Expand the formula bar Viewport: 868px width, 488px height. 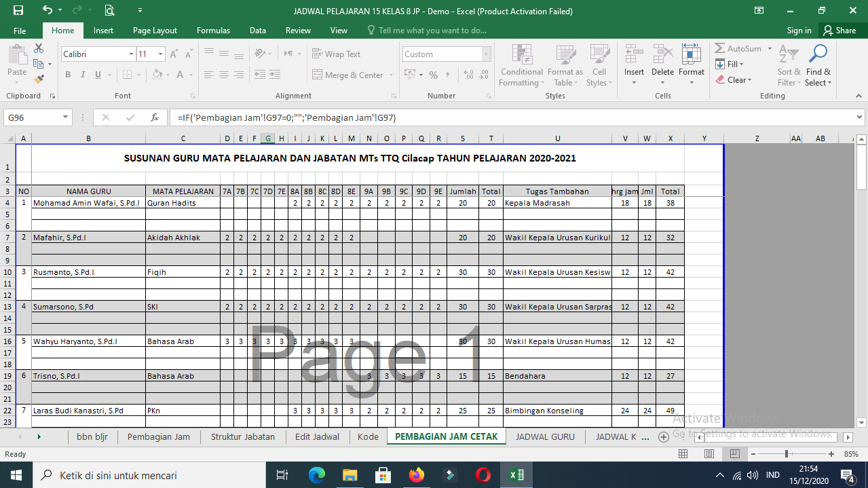click(x=861, y=117)
